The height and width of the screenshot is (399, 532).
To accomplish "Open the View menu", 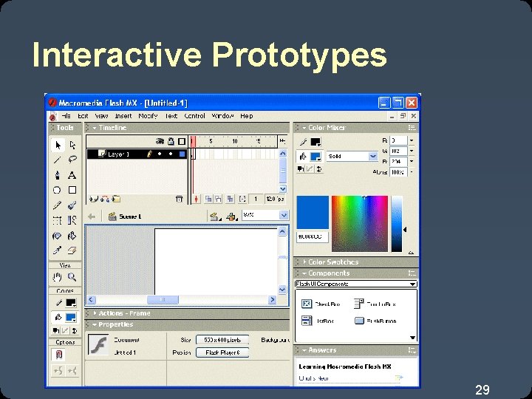I will pos(101,116).
